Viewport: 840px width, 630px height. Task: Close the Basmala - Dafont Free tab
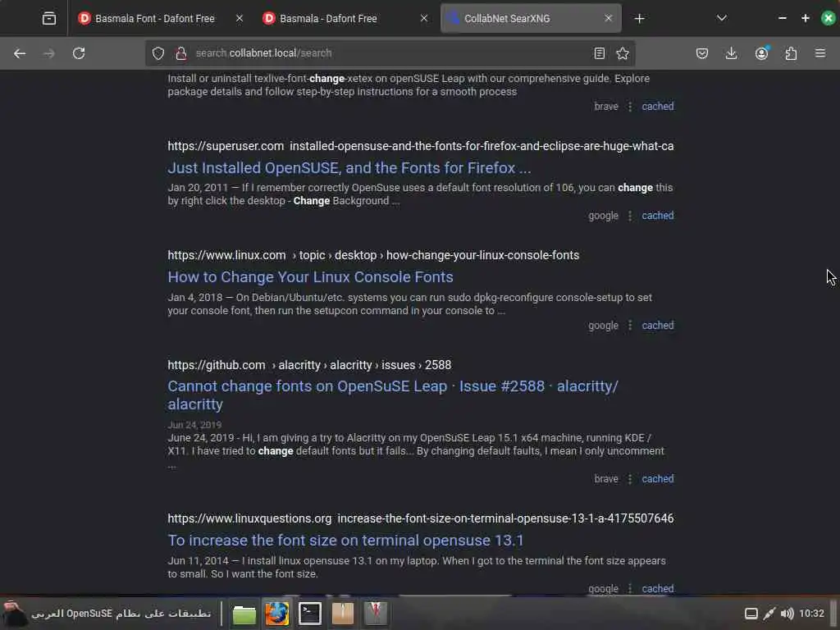pyautogui.click(x=424, y=19)
